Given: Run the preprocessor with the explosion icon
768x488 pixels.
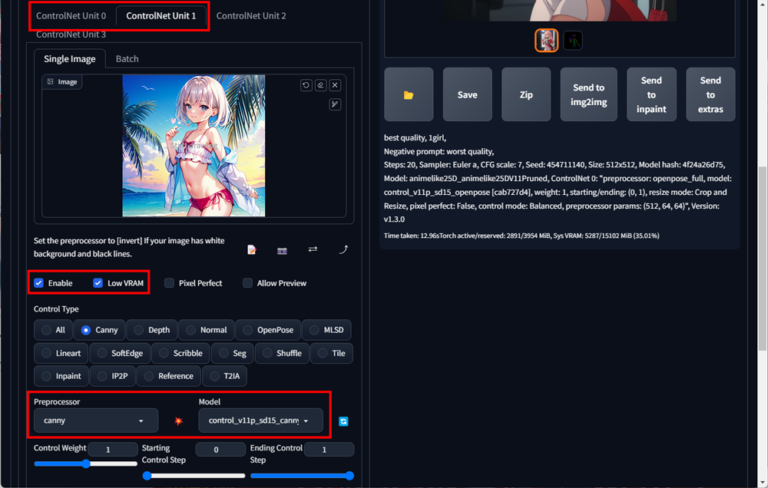Looking at the screenshot, I should (x=179, y=421).
